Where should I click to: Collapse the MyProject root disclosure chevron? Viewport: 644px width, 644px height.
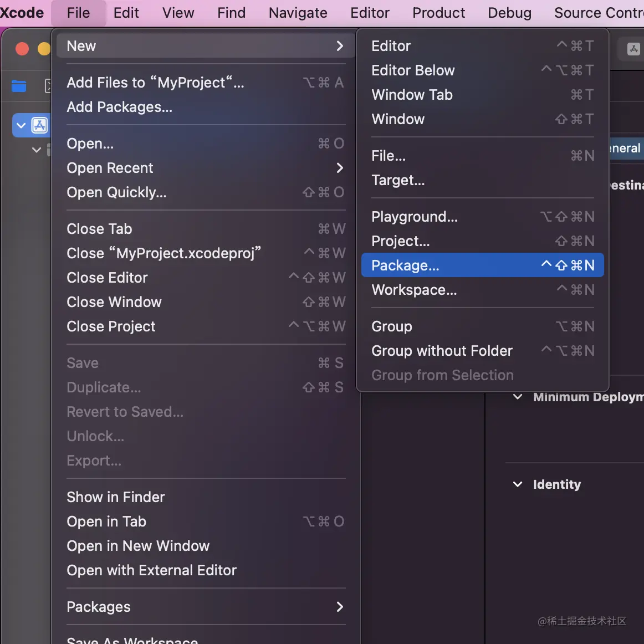pos(21,125)
